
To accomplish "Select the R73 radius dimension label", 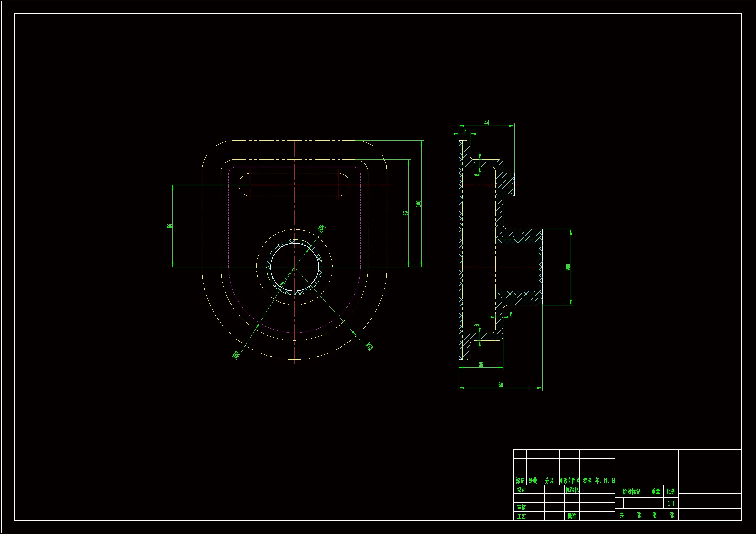I will [x=370, y=346].
